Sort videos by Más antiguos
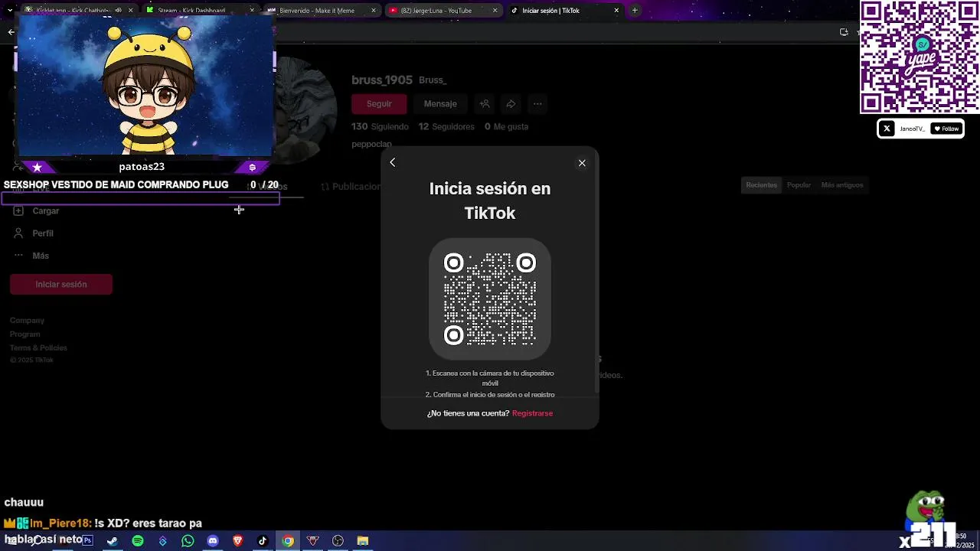980x551 pixels. [841, 185]
